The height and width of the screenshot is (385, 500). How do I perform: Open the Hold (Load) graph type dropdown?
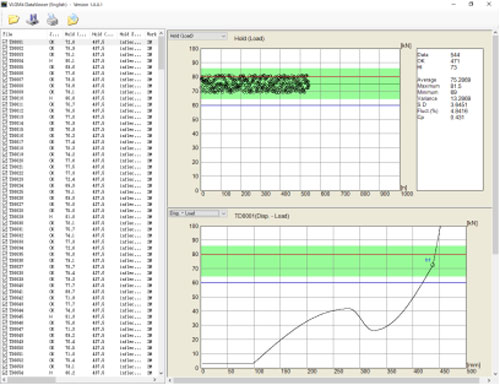[x=198, y=36]
